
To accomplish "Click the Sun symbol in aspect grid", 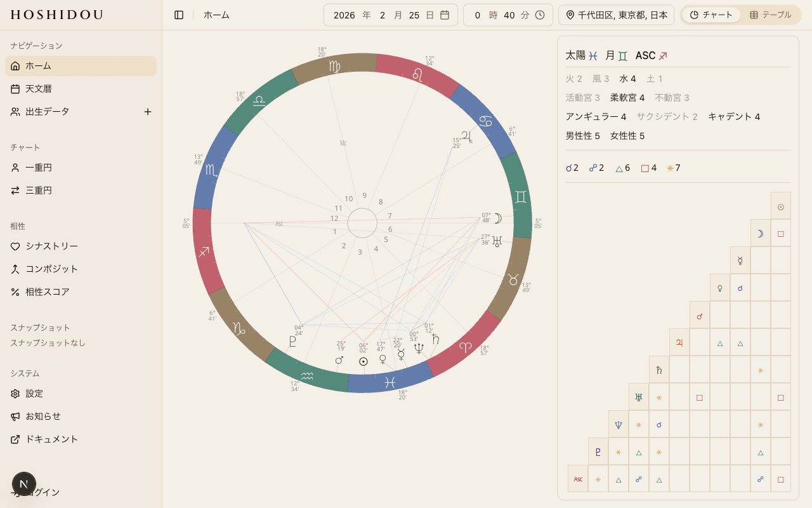I will pyautogui.click(x=780, y=206).
